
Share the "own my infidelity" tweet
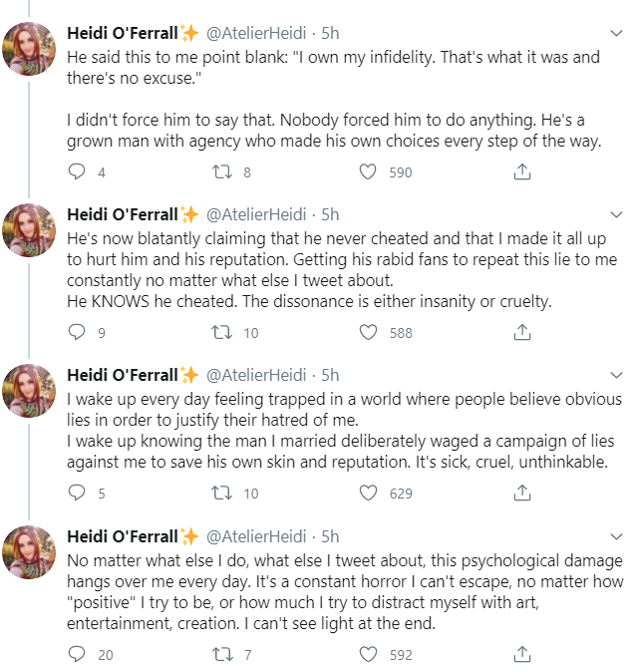point(521,171)
